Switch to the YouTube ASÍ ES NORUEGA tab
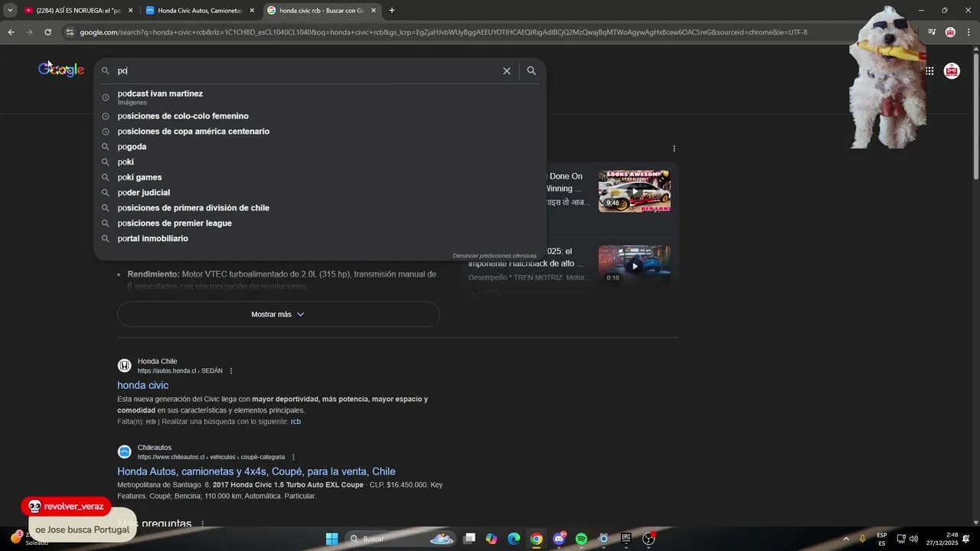This screenshot has width=980, height=551. (x=78, y=11)
